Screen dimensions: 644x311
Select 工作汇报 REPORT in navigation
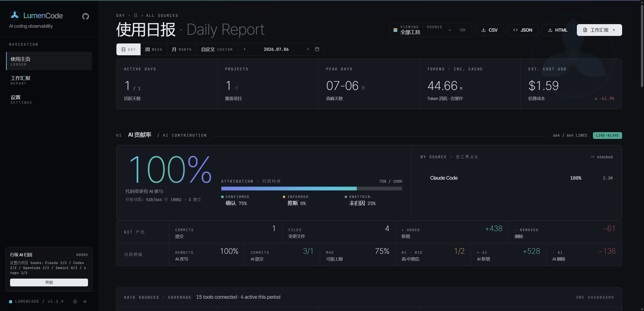pos(49,80)
